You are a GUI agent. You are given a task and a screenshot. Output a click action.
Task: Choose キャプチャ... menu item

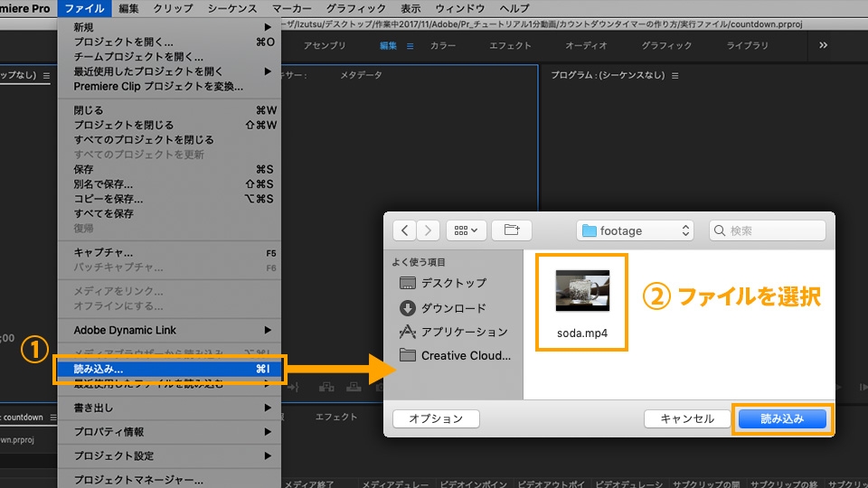tap(169, 252)
